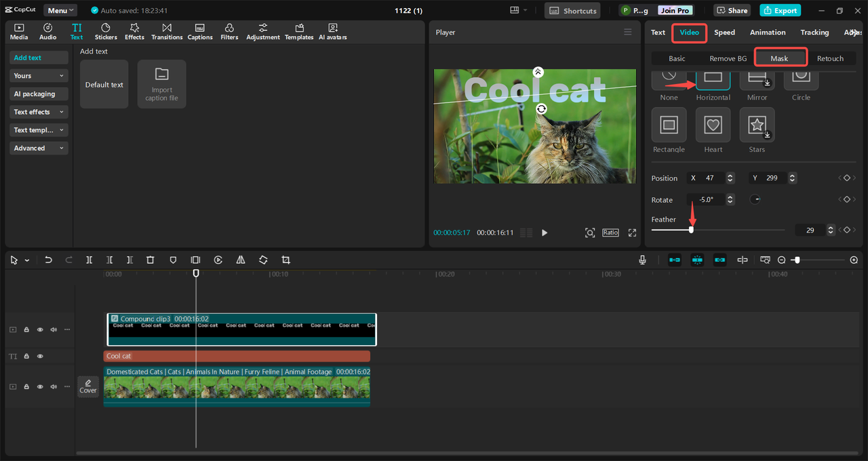Open the Transitions panel
The height and width of the screenshot is (461, 868).
pos(167,31)
